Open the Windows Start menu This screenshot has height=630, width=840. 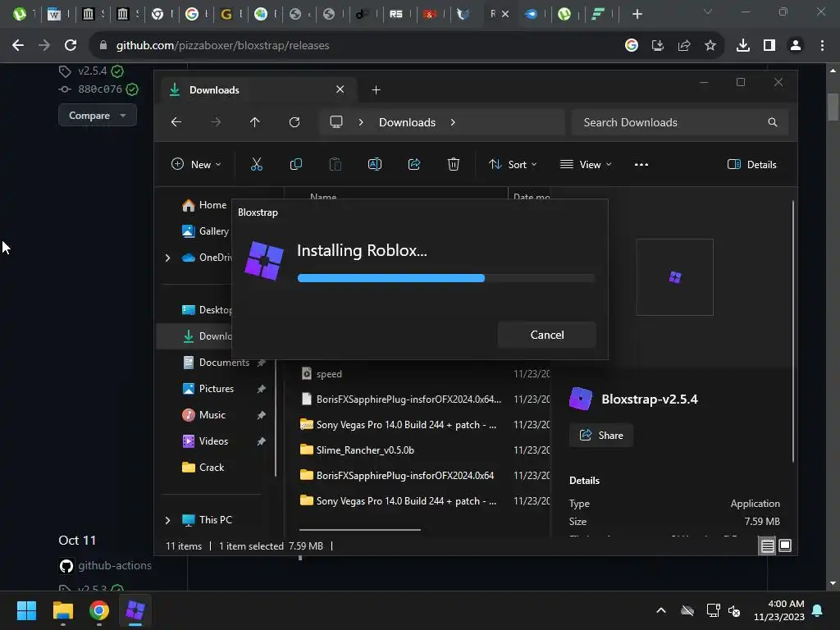tap(26, 610)
